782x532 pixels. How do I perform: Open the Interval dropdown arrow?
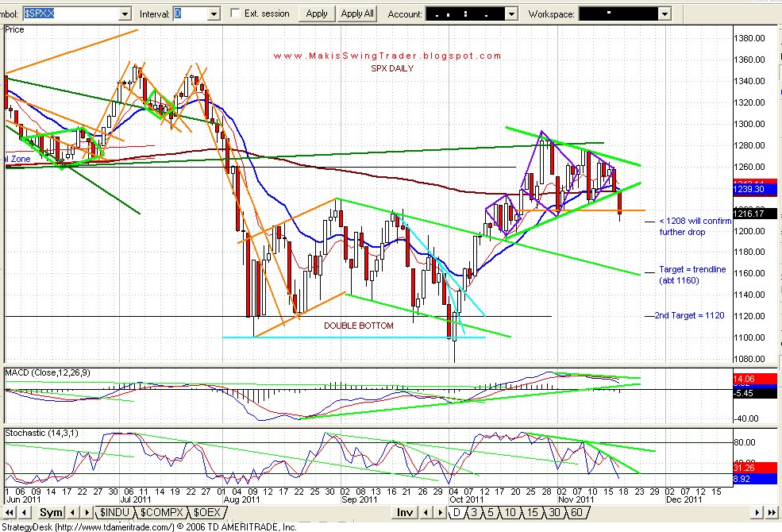(x=214, y=14)
